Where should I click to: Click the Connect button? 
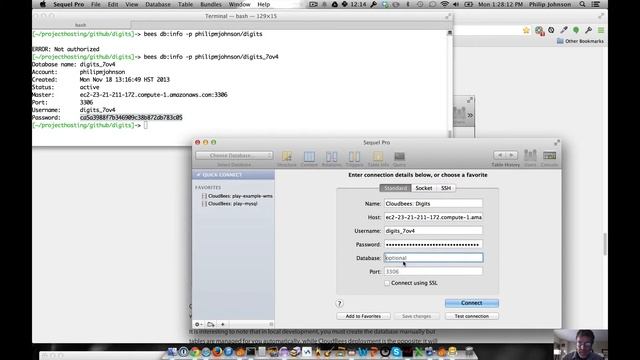tap(472, 303)
